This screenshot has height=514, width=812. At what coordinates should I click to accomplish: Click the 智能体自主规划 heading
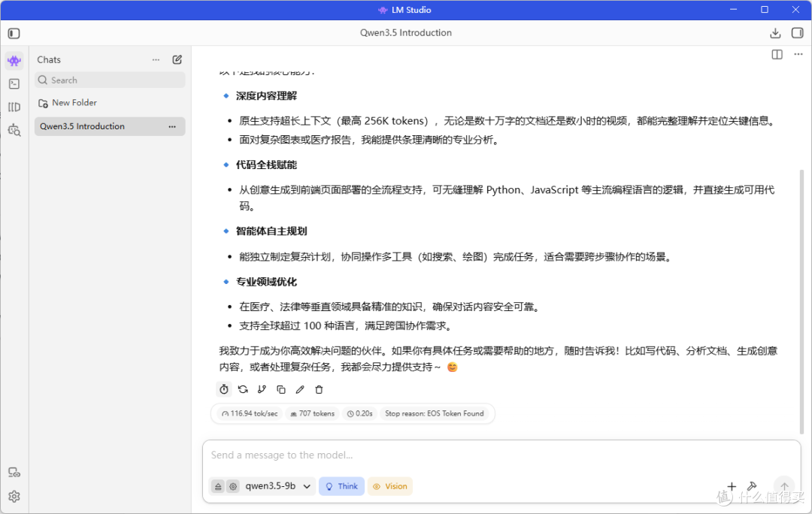271,231
